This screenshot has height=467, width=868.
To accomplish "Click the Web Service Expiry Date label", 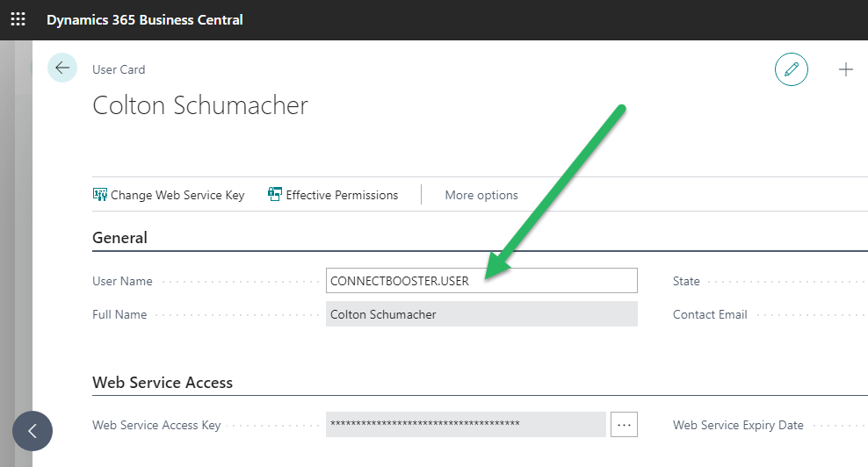I will click(x=738, y=425).
